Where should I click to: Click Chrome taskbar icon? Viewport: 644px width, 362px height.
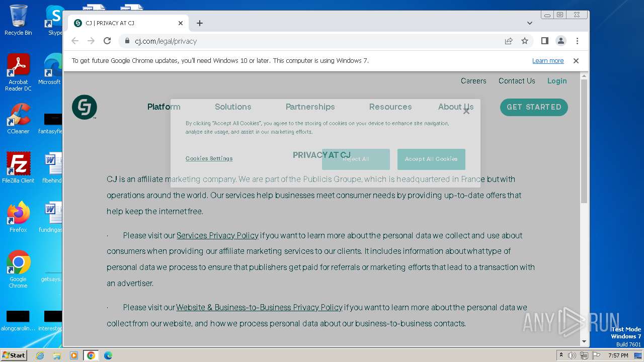(x=91, y=355)
